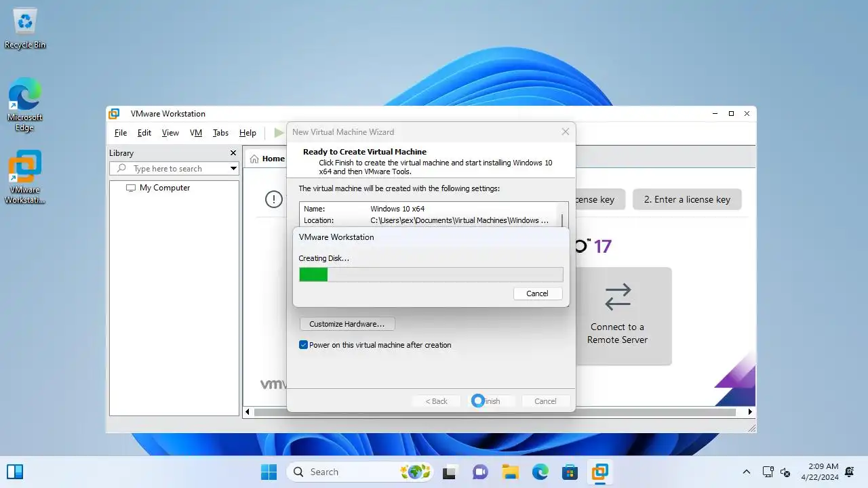Open Microsoft Store from taskbar
Image resolution: width=868 pixels, height=488 pixels.
tap(570, 472)
